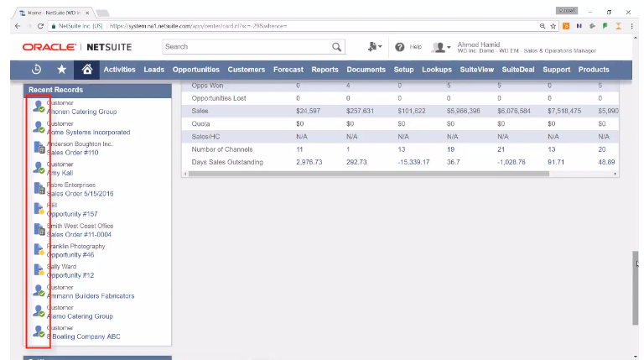Open the Support menu
The height and width of the screenshot is (360, 644).
[557, 70]
